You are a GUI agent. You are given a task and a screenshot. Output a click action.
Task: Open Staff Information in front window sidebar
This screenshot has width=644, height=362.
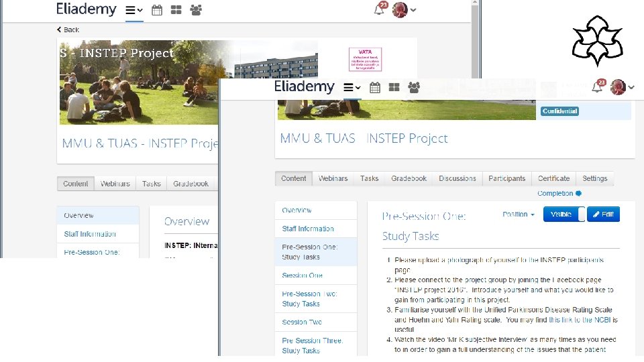[x=316, y=229]
